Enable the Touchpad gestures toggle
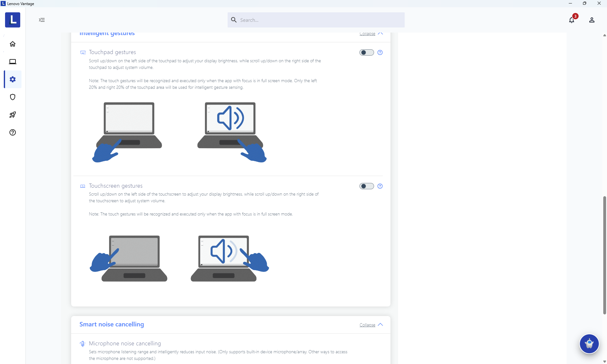Image resolution: width=607 pixels, height=364 pixels. point(366,52)
